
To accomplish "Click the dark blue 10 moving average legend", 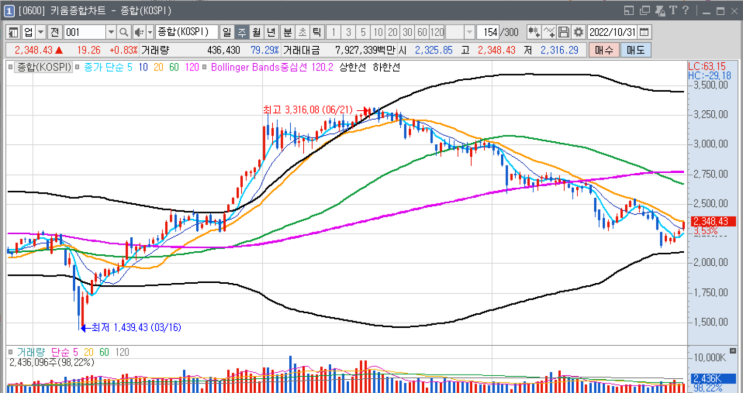I will [143, 68].
